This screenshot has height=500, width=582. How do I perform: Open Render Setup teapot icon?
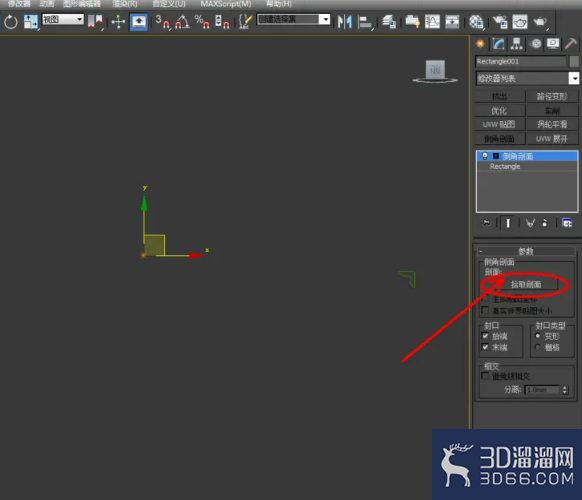[500, 22]
